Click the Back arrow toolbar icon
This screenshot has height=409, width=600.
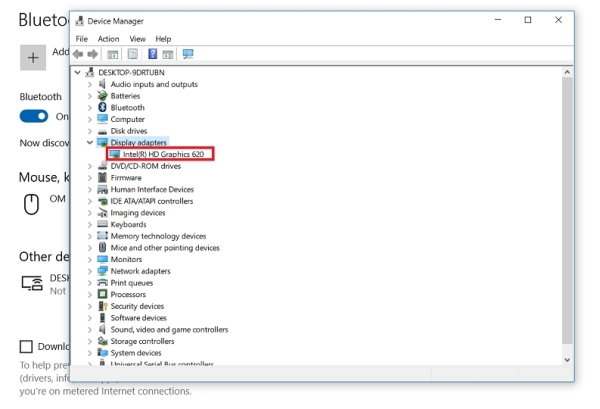78,54
